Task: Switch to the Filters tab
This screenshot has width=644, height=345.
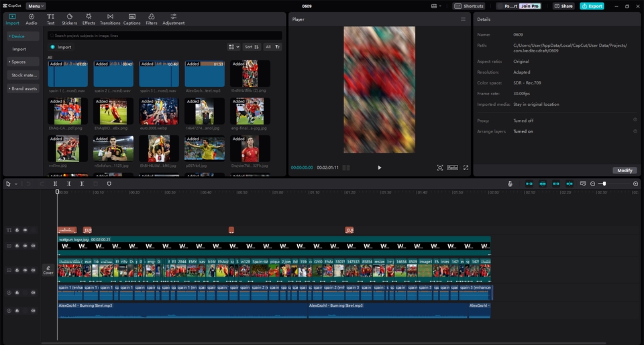Action: (152, 19)
